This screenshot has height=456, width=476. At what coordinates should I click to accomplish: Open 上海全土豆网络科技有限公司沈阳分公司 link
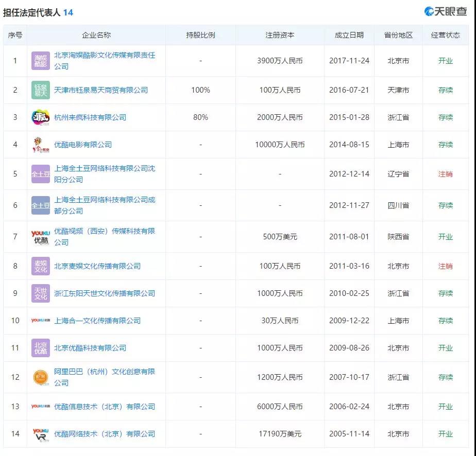point(105,174)
